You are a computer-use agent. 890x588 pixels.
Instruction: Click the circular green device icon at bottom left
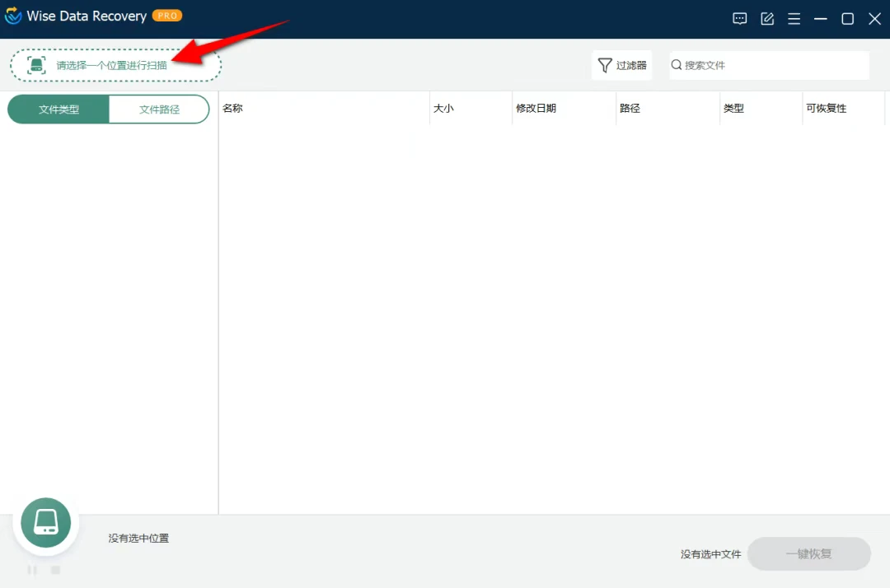pyautogui.click(x=45, y=522)
